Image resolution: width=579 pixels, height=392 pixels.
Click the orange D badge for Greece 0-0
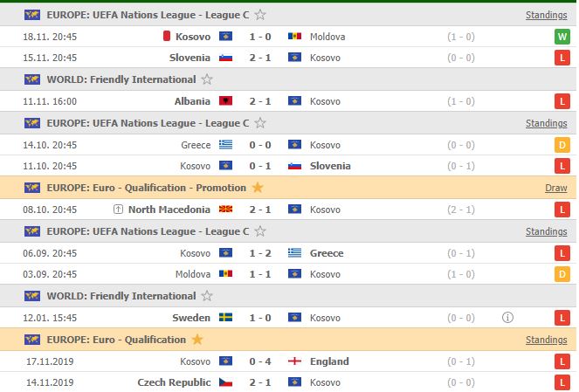(x=562, y=145)
